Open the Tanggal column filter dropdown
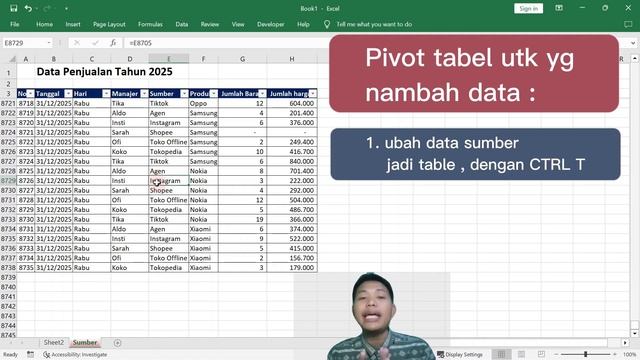 [68, 94]
